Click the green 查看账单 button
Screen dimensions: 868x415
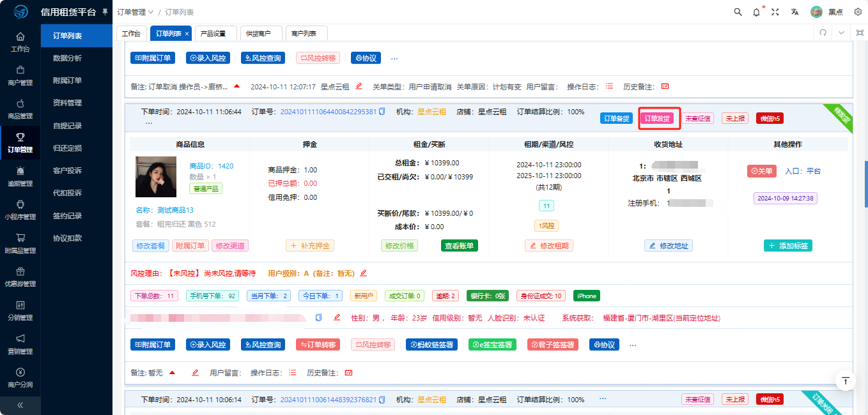pyautogui.click(x=459, y=246)
